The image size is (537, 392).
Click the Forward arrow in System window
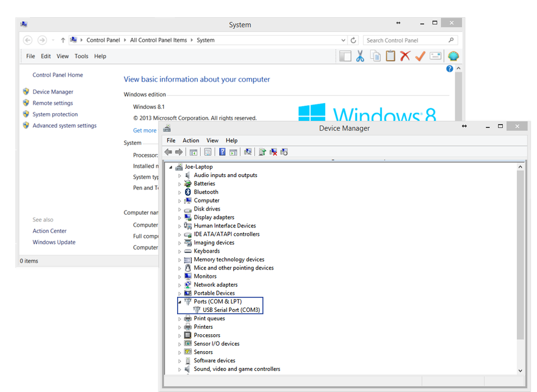(42, 40)
